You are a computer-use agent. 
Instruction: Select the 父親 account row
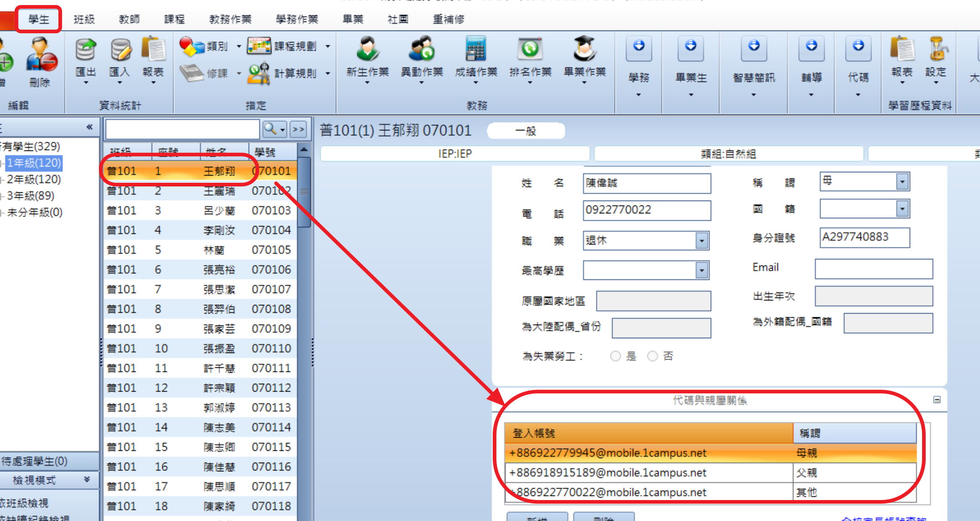click(x=710, y=473)
